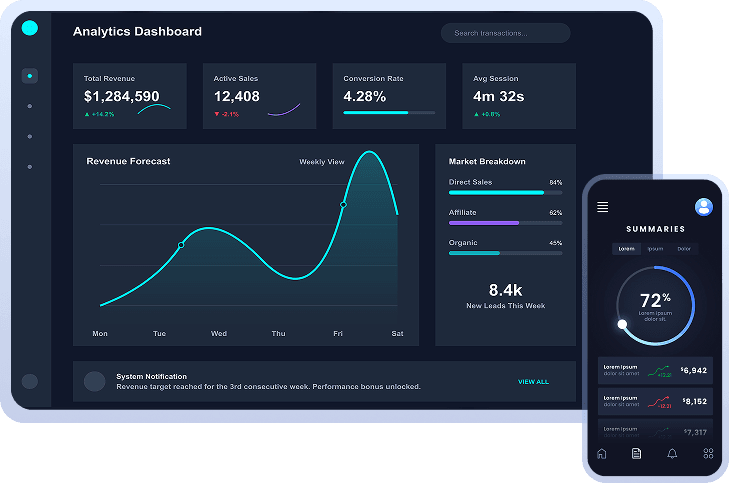The image size is (729, 483).
Task: Click the Affiliate purple progress bar
Action: (x=505, y=223)
